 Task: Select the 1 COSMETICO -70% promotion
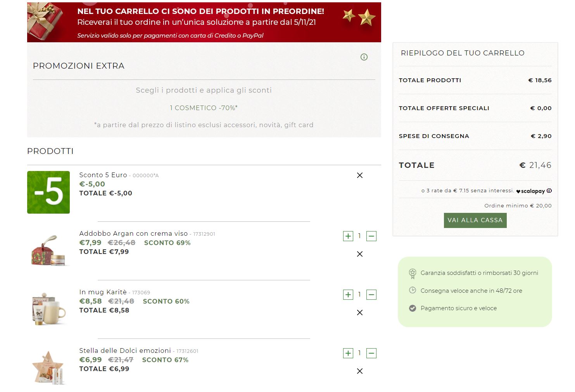(x=204, y=108)
